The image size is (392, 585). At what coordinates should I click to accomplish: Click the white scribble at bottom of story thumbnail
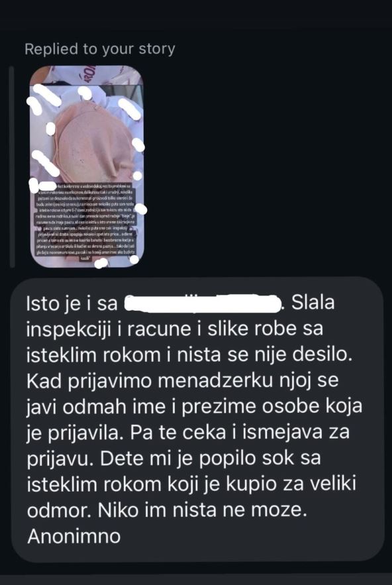click(x=101, y=263)
